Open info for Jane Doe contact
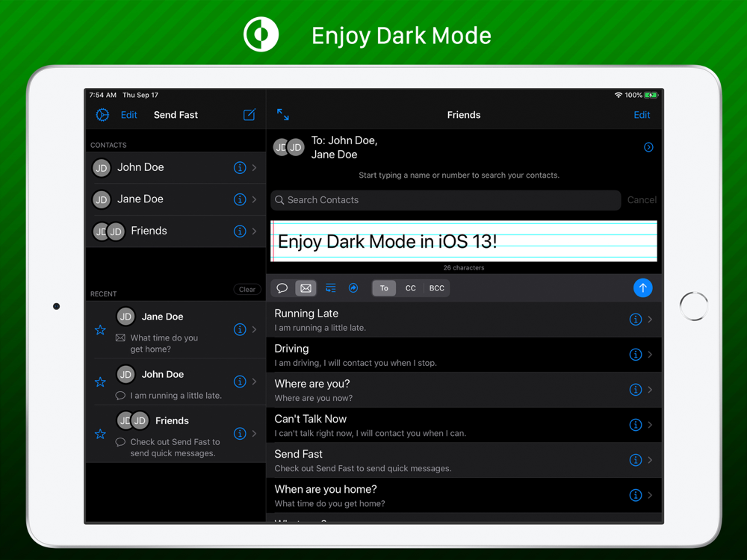This screenshot has height=560, width=747. click(240, 199)
